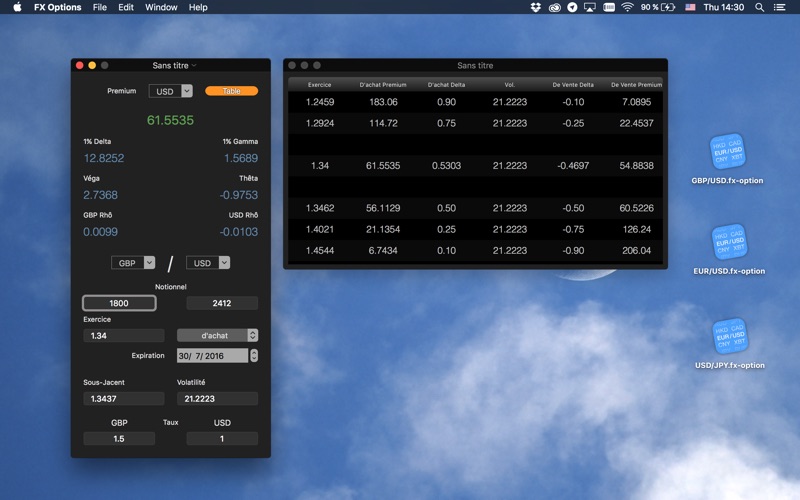Click the 1.4544 exercice table cell
Screen dimensions: 800x500
click(320, 251)
